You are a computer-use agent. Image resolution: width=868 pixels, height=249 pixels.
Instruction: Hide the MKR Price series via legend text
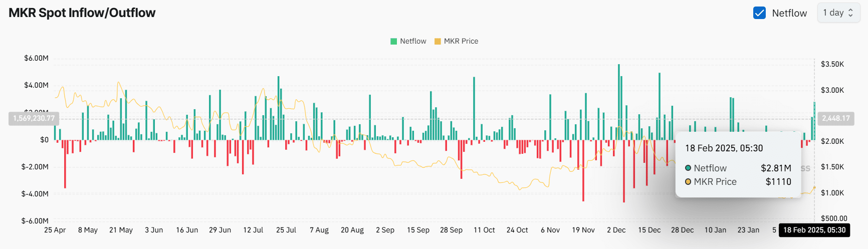tap(461, 41)
